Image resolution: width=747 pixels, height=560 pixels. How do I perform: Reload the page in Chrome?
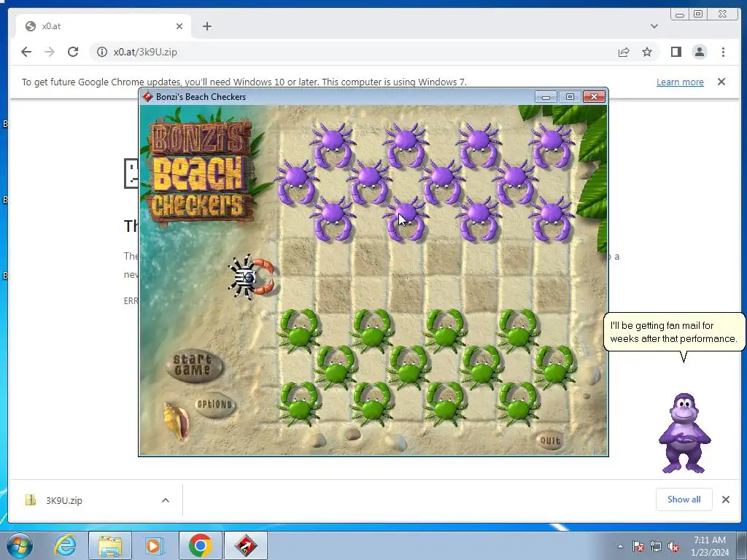(x=73, y=52)
